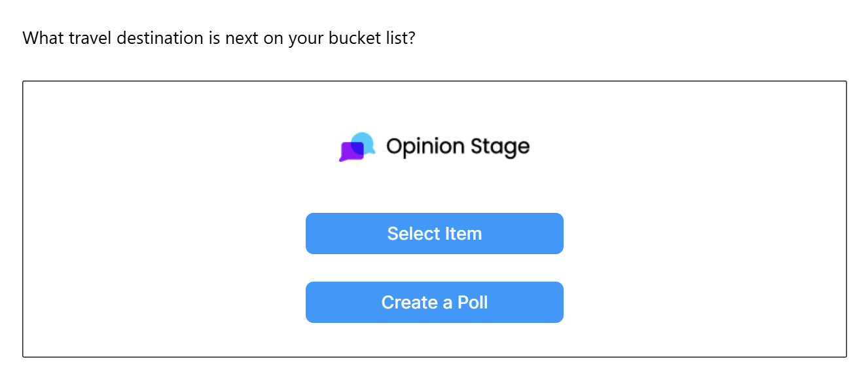The width and height of the screenshot is (868, 374).
Task: Click the word "Create" on the lower button
Action: 410,303
